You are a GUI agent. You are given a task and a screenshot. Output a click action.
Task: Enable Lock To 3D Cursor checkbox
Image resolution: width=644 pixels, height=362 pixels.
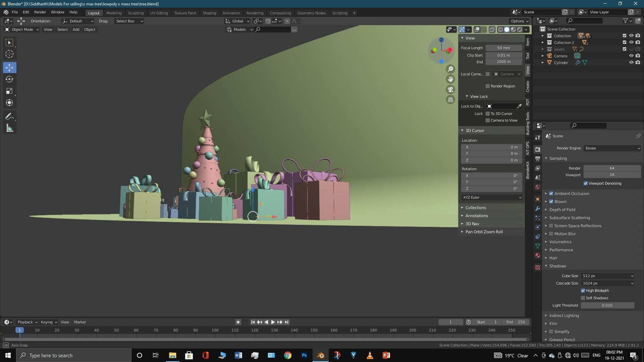488,114
